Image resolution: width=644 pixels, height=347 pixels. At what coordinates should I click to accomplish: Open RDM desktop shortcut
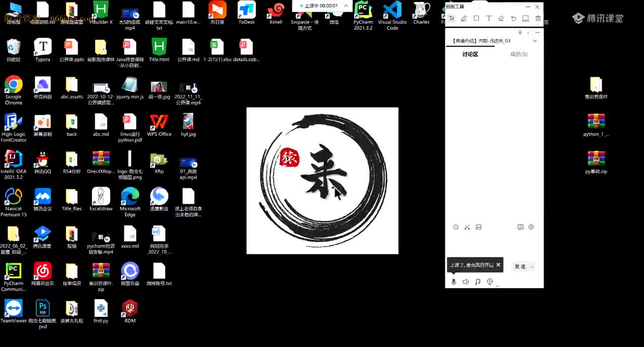tap(130, 312)
